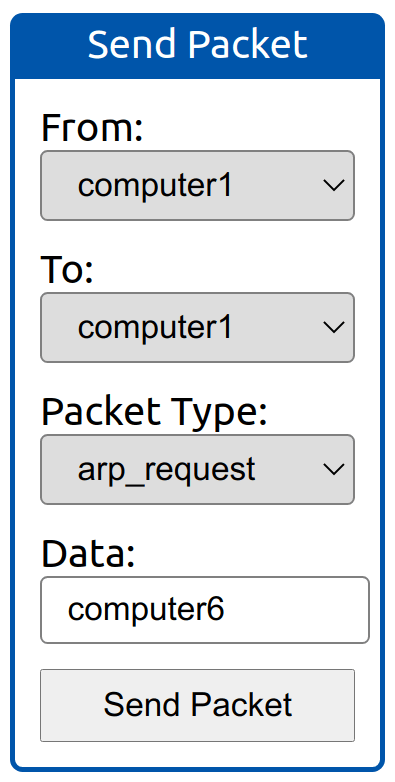Screen dimensions: 395x782
Task: Click the chevron arrow in the From selector
Action: pos(334,186)
